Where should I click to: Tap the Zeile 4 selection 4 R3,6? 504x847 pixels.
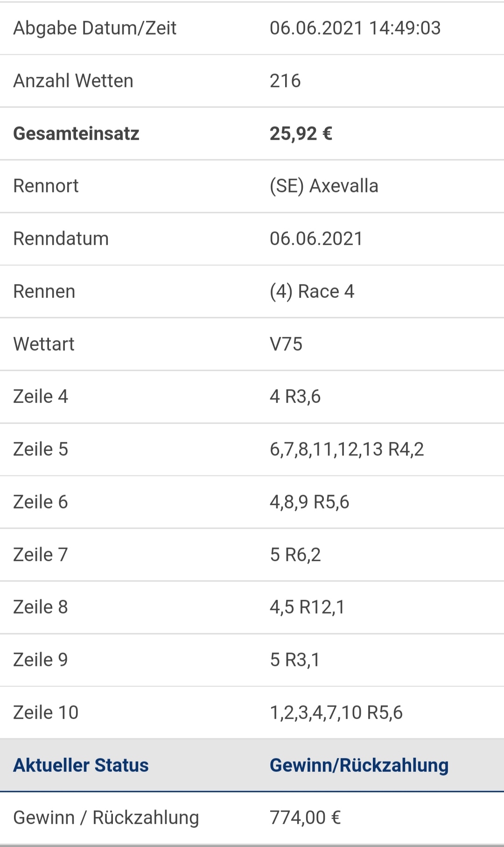click(x=295, y=397)
